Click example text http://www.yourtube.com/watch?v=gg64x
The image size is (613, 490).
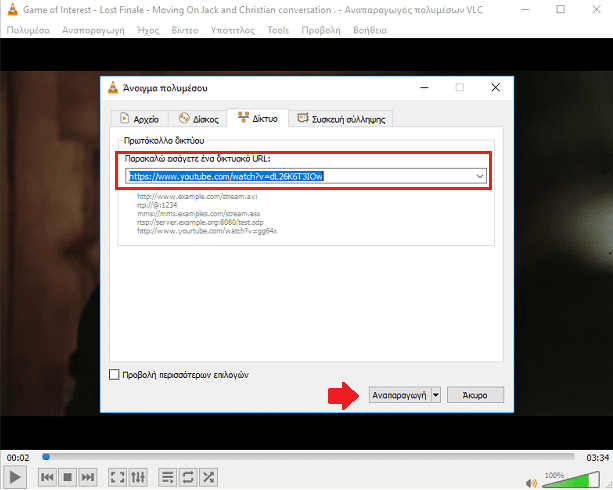click(207, 231)
